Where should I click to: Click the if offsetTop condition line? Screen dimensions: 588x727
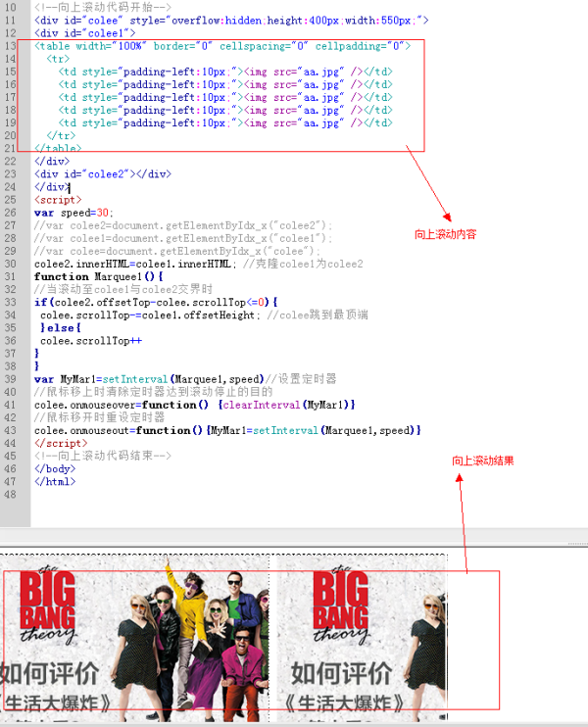[x=156, y=303]
